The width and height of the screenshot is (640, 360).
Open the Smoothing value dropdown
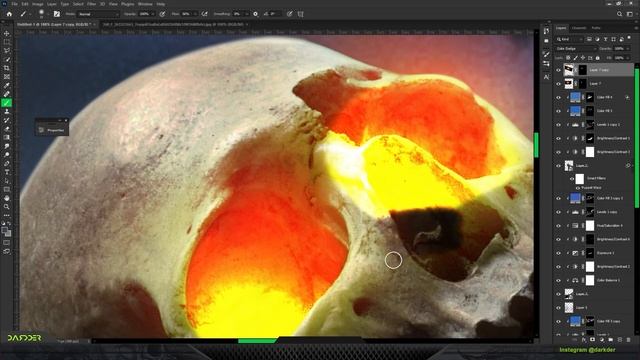point(246,14)
